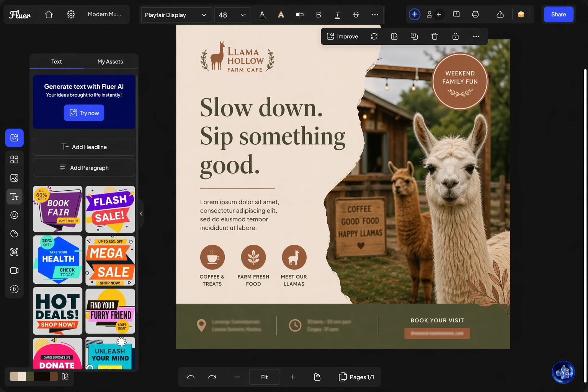The height and width of the screenshot is (392, 588).
Task: Click the Add Headline button
Action: [84, 147]
